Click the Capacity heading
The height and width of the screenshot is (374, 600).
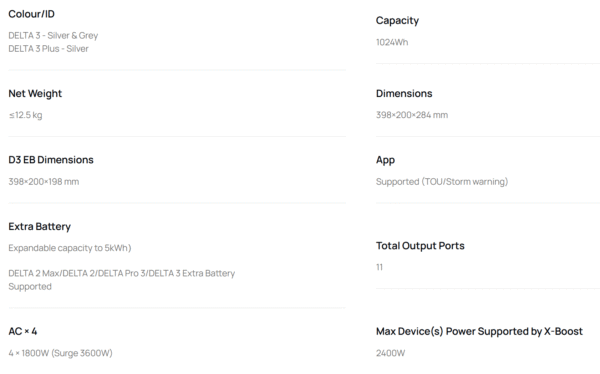click(x=397, y=21)
